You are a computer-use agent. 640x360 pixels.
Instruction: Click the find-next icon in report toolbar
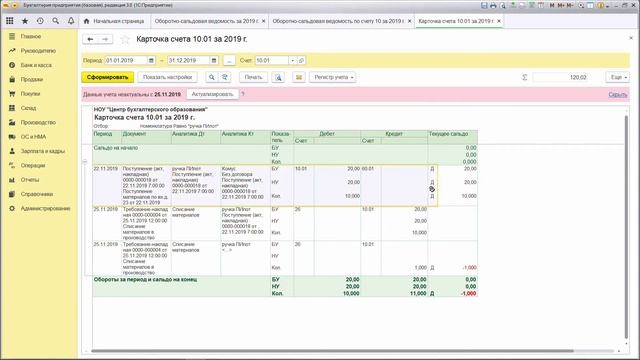[224, 77]
